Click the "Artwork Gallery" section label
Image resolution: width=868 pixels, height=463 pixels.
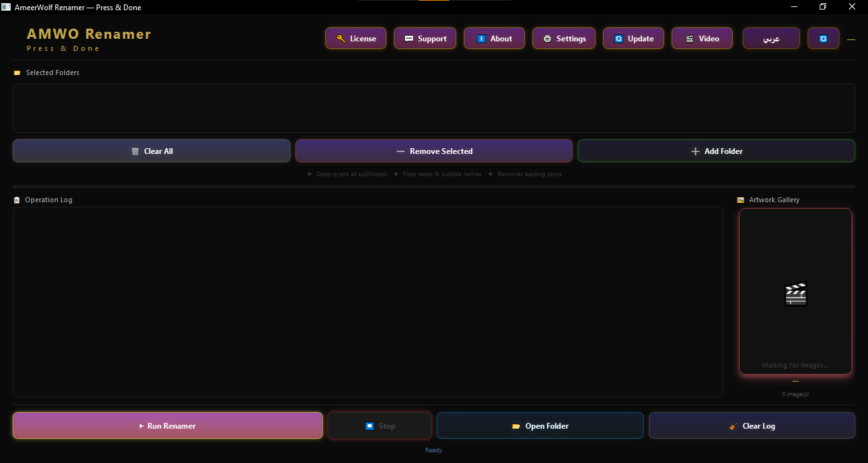(x=774, y=200)
